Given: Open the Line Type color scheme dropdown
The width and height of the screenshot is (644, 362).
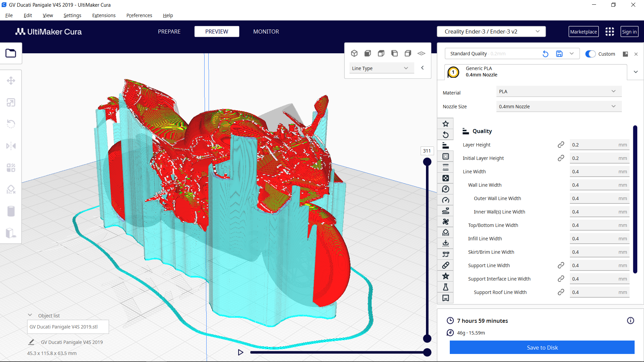Looking at the screenshot, I should (x=381, y=68).
